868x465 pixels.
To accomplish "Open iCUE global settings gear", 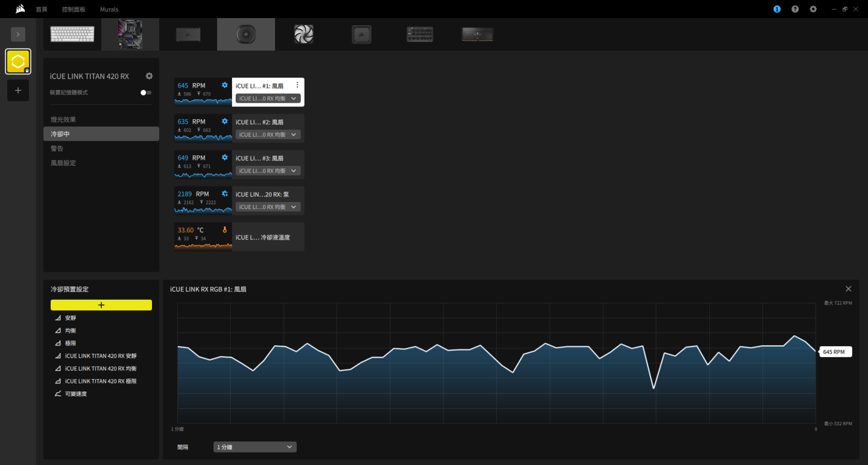I will pyautogui.click(x=813, y=9).
